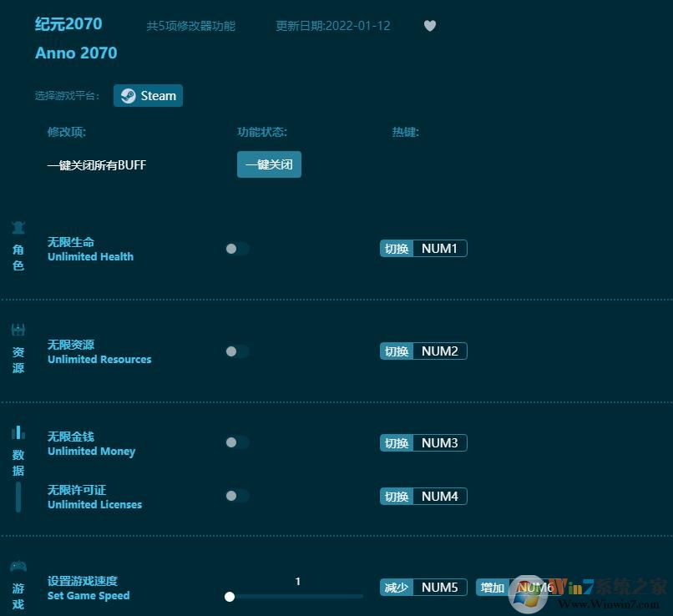Click the NUM1 hotkey for Unlimited Health

click(x=438, y=248)
